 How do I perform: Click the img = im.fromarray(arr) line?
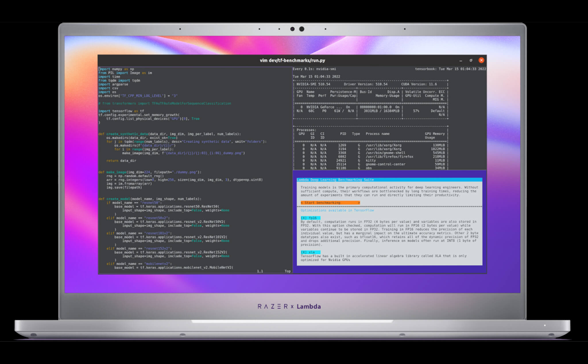(x=129, y=184)
